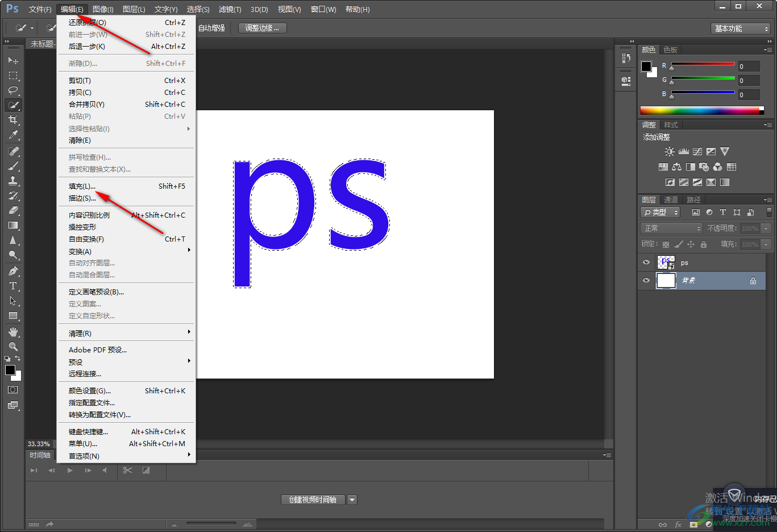
Task: Add a Brightness/Contrast adjustment
Action: tap(670, 152)
